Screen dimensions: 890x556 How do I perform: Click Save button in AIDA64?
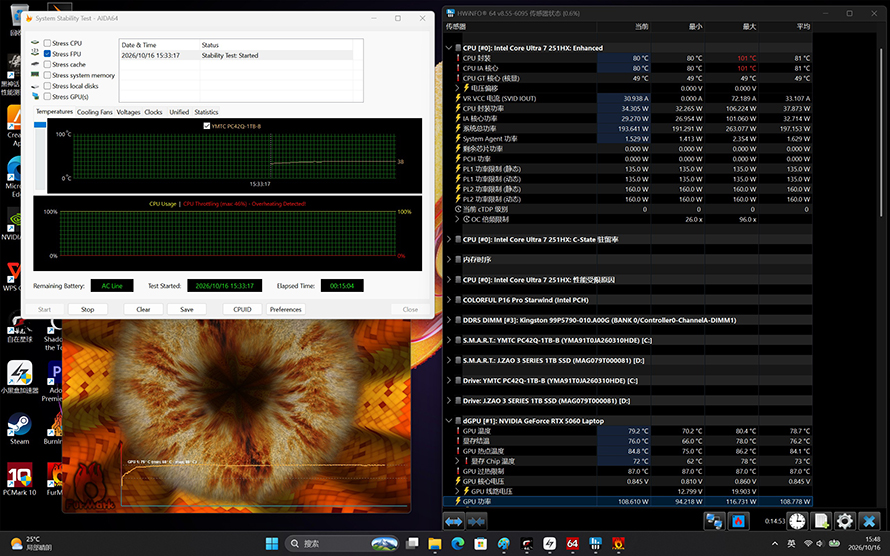pyautogui.click(x=187, y=309)
